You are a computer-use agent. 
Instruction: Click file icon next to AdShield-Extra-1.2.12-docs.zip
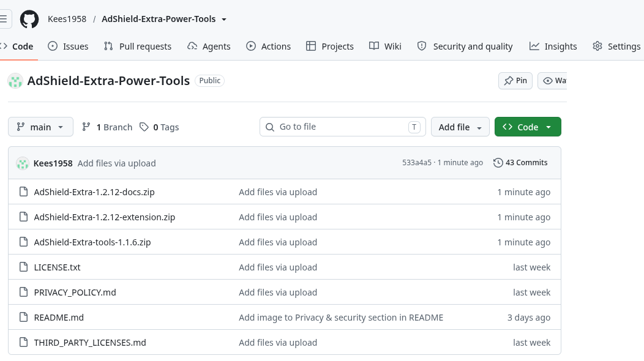23,192
